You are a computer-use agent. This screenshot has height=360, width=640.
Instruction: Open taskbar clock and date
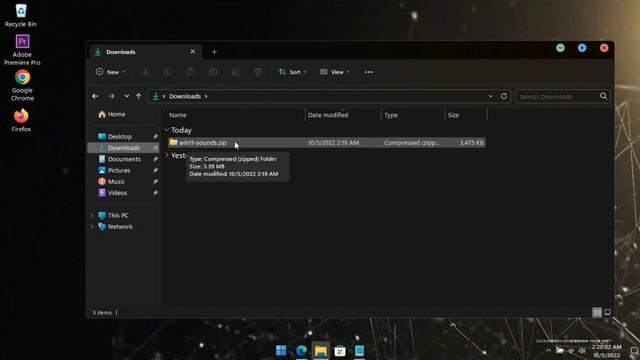click(607, 351)
